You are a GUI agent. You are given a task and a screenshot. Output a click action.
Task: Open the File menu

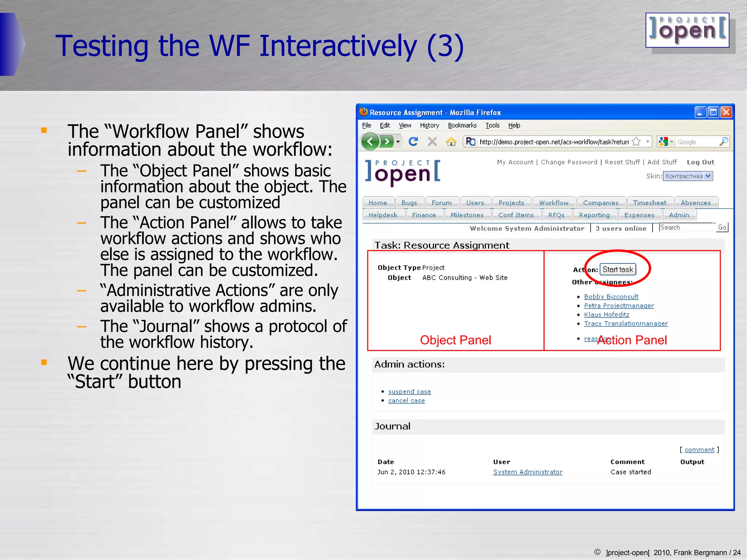coord(366,125)
